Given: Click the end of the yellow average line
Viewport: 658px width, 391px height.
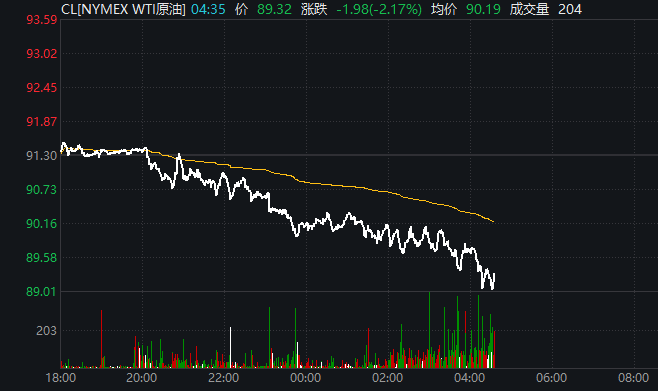Looking at the screenshot, I should click(494, 222).
